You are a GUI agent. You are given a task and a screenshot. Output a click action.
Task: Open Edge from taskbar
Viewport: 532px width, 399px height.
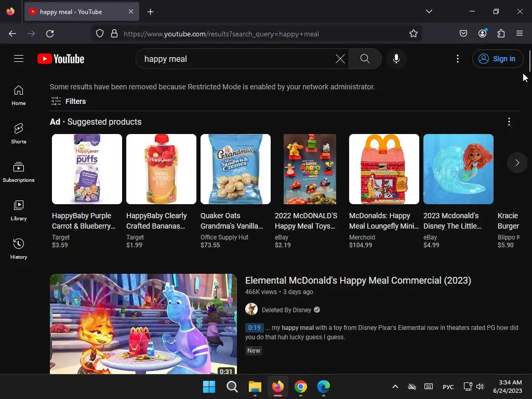pos(324,387)
